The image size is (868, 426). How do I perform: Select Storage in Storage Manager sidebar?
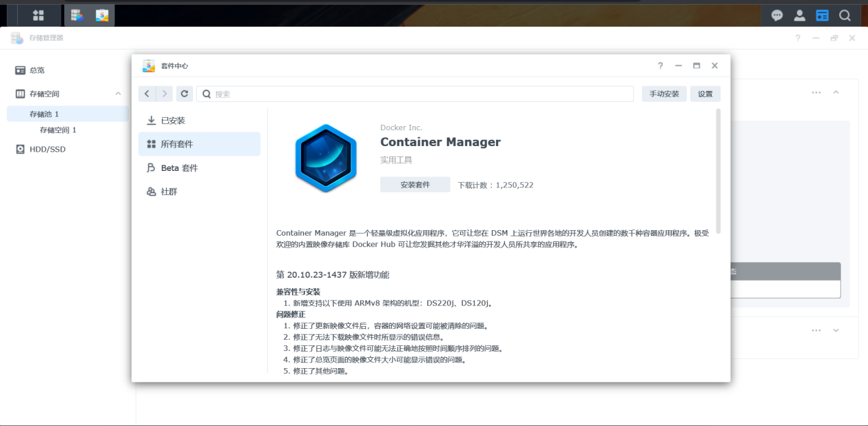pos(68,94)
